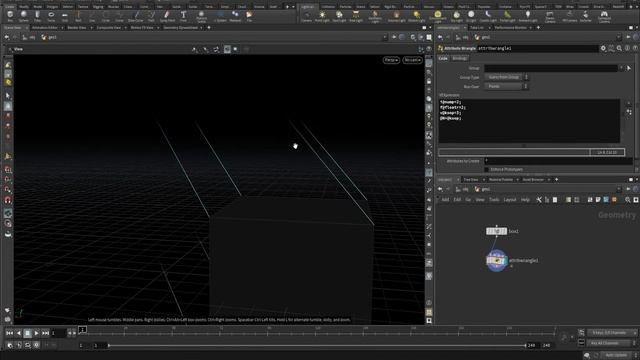640x360 pixels.
Task: Open the Auto Update dropdown in status bar
Action: (x=618, y=355)
